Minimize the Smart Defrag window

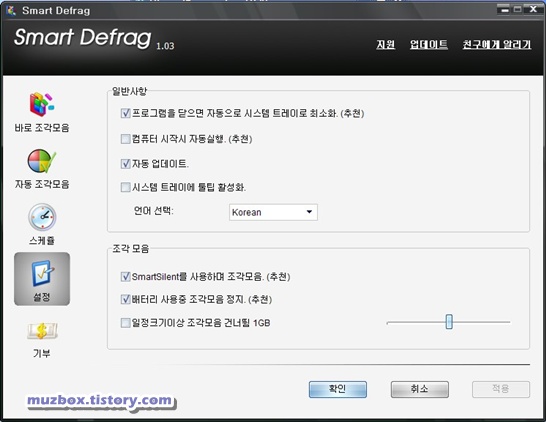(504, 9)
